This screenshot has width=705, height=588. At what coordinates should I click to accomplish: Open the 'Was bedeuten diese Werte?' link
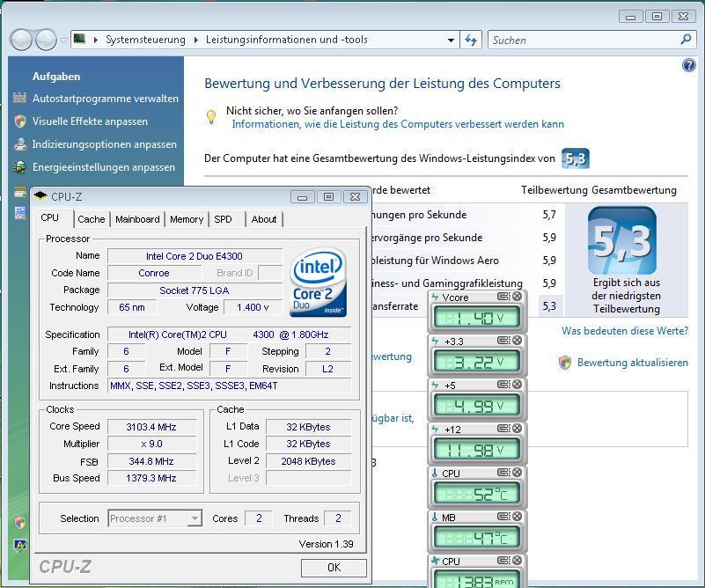coord(625,331)
